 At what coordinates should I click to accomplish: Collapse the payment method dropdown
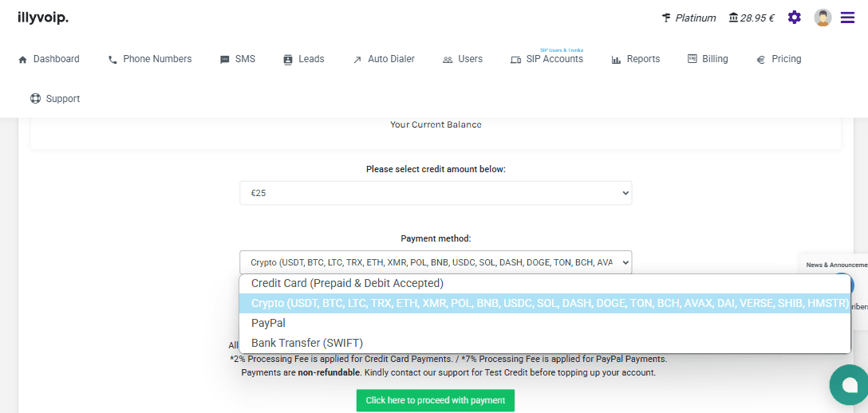[x=436, y=262]
